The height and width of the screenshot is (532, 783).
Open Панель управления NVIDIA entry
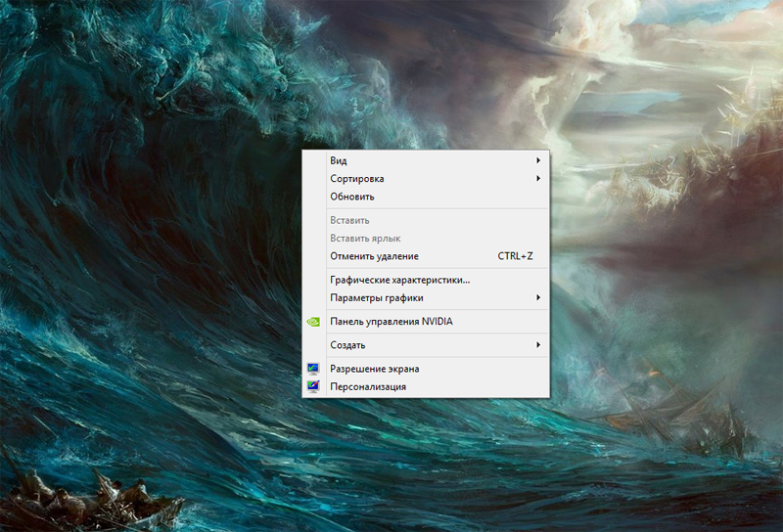pos(426,322)
